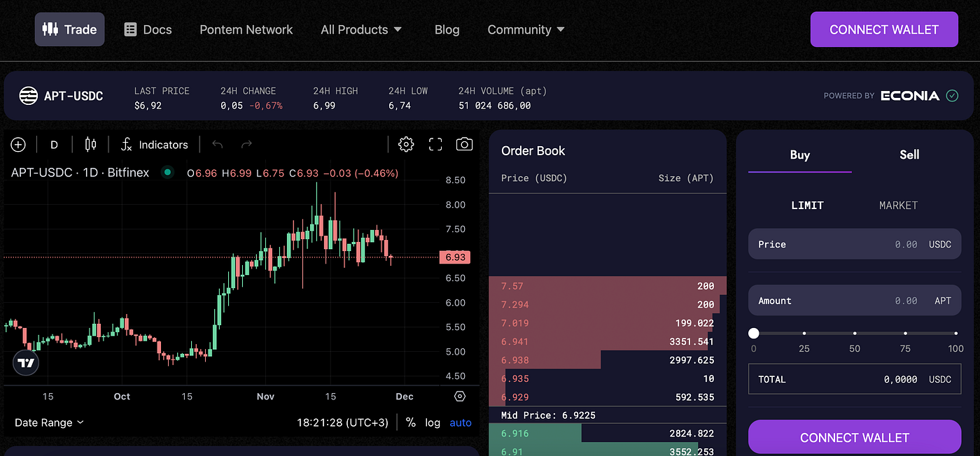Select the 6.929 ask order row
980x456 pixels.
coord(608,397)
